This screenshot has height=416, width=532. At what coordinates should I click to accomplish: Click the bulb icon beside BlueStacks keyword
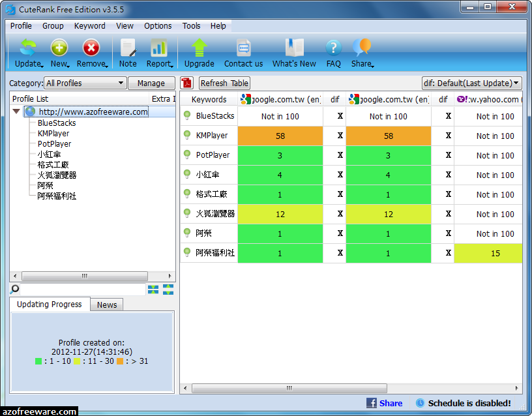coord(187,115)
